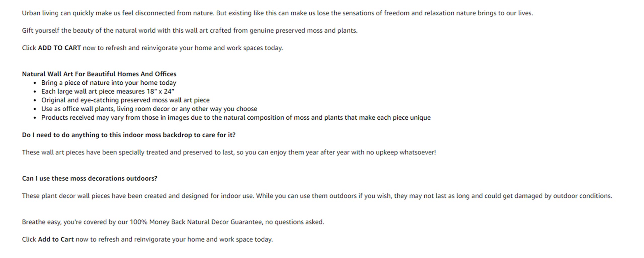Click the bullet Bring a piece of nature
This screenshot has height=258, width=644.
pos(109,83)
